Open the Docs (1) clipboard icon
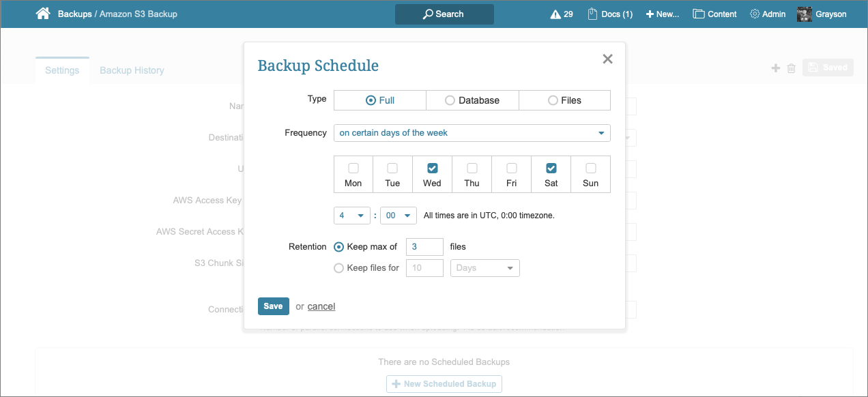Image resolution: width=868 pixels, height=397 pixels. tap(610, 14)
